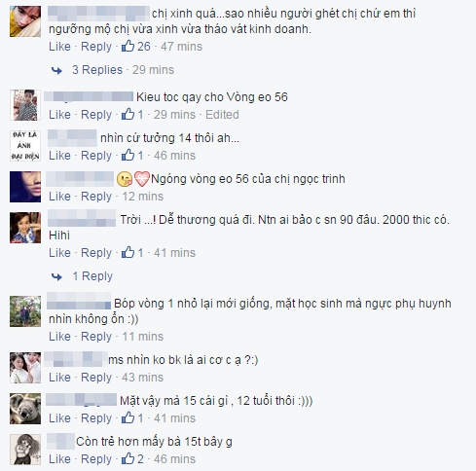Viewport: 476px width, 471px height.
Task: Click thumbs-up icon on '12 tuổi thôi' comment
Action: [x=128, y=417]
